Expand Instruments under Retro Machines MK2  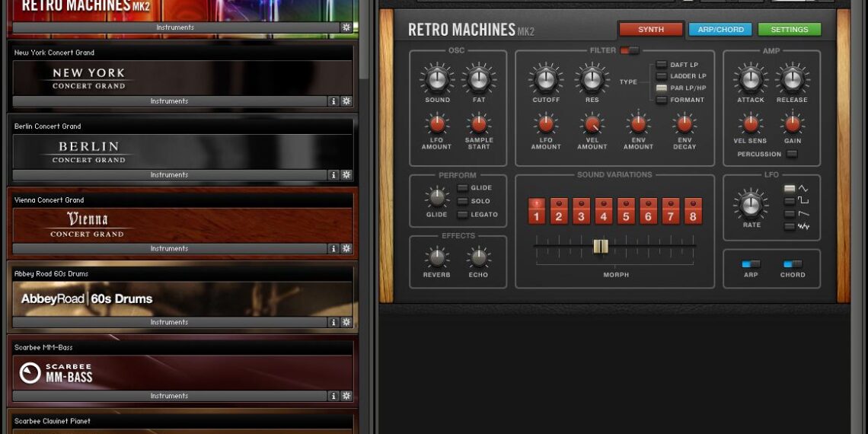coord(175,27)
